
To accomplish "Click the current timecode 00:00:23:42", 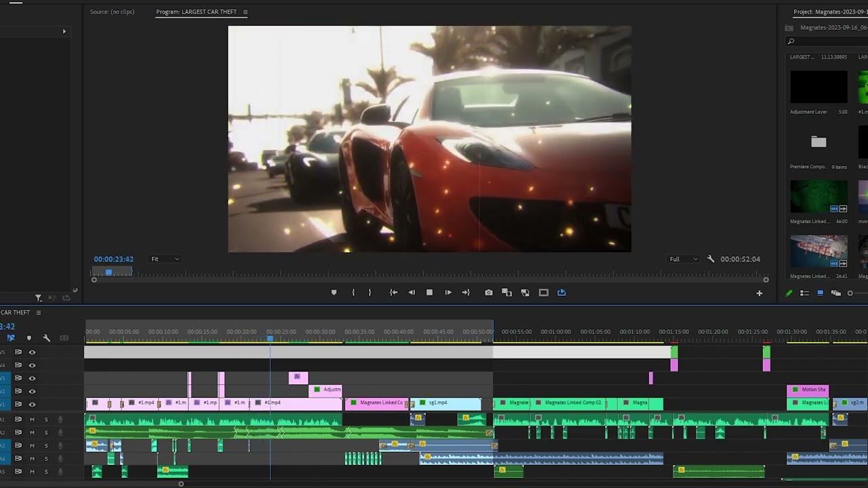I will [113, 259].
